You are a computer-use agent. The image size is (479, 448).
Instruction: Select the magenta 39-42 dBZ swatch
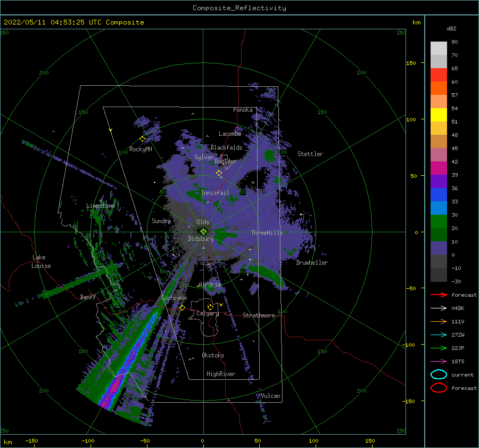[x=439, y=168]
